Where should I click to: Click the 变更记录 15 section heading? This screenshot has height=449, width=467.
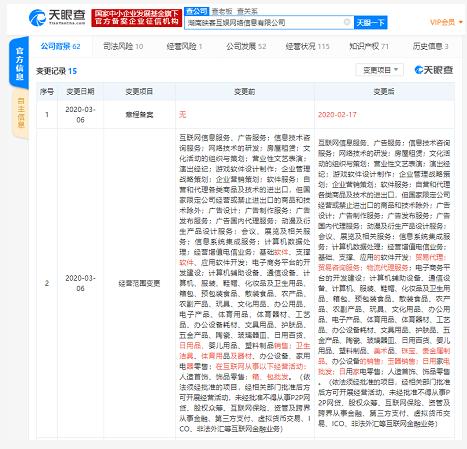click(56, 71)
